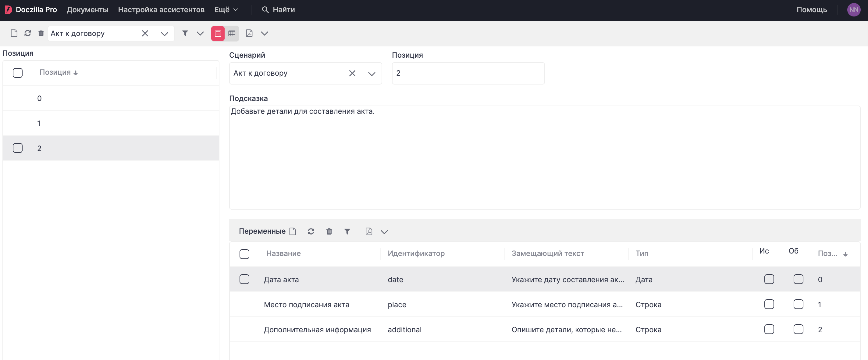The image size is (868, 360).
Task: Open the Помощь help link
Action: tap(812, 10)
